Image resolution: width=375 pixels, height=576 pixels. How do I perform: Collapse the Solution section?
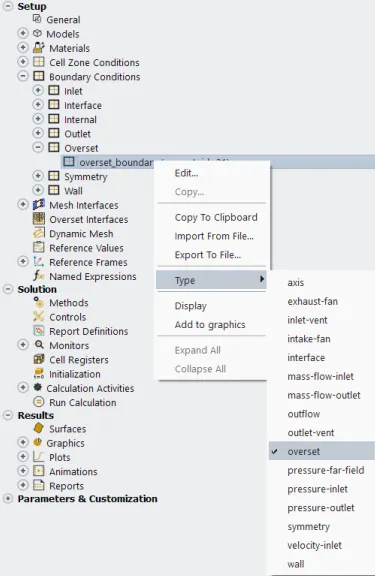click(8, 289)
